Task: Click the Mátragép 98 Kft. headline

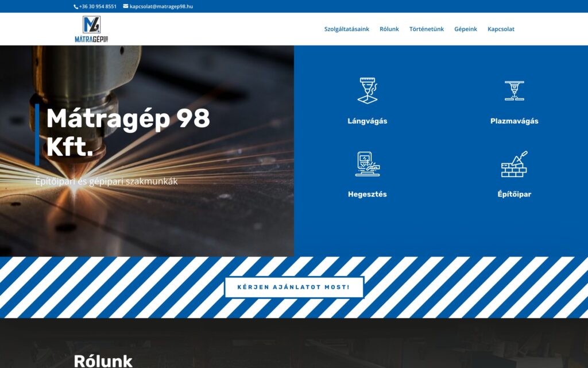Action: (128, 133)
